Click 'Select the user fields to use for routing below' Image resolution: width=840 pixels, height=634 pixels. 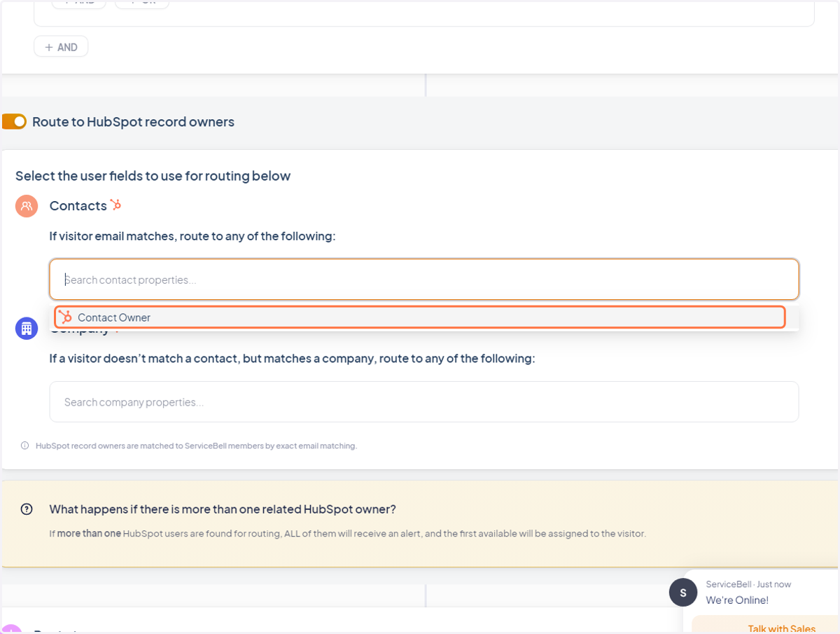(x=153, y=176)
